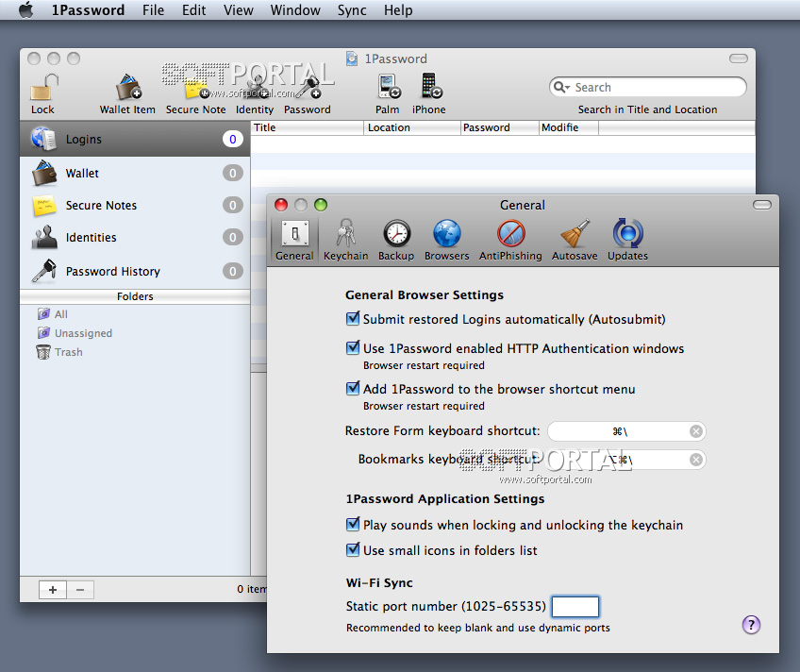Toggle Play sounds when locking checkbox

click(353, 525)
